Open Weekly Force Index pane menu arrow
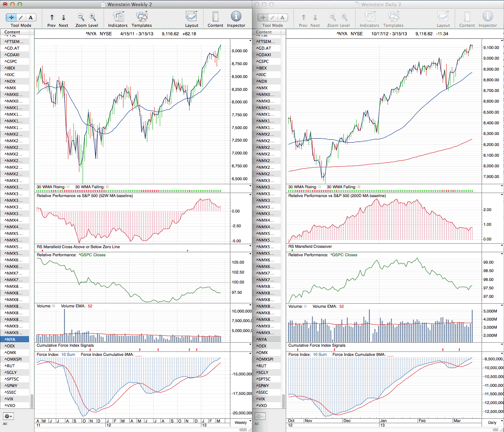Image resolution: width=504 pixels, height=432 pixels. coord(251,354)
